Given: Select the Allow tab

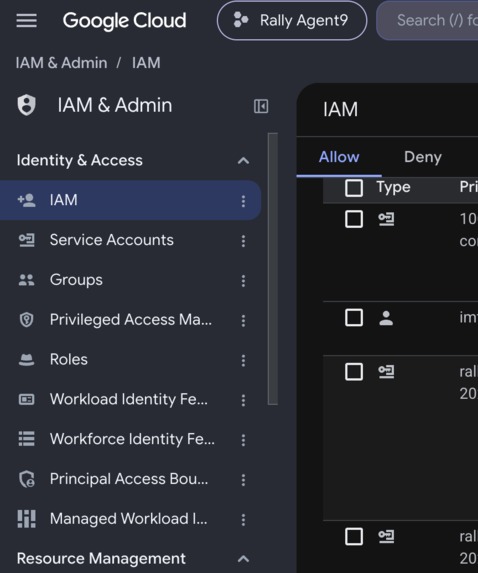Looking at the screenshot, I should [x=339, y=157].
